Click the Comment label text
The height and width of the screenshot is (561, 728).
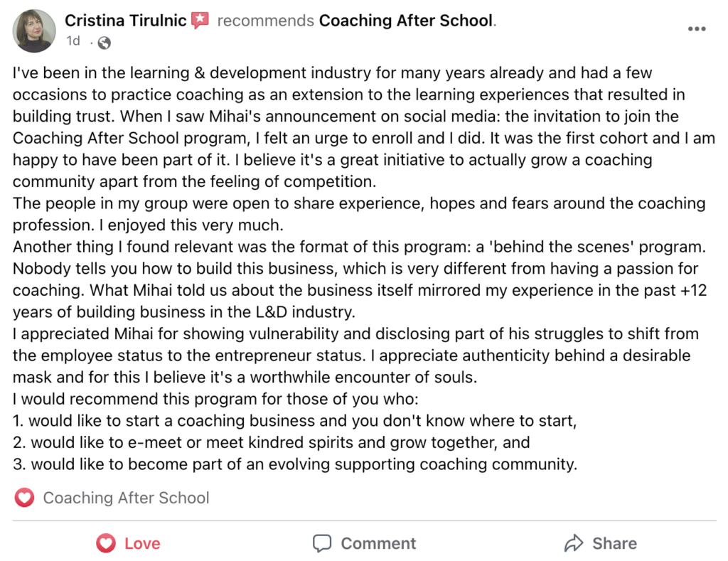point(378,543)
